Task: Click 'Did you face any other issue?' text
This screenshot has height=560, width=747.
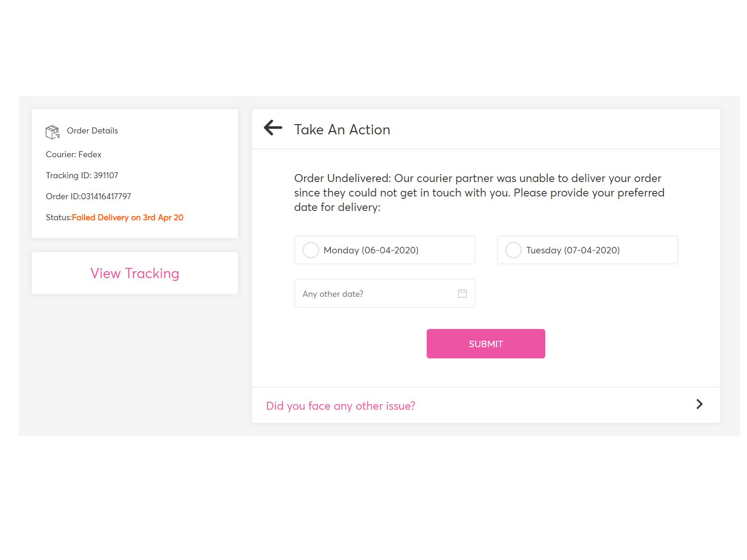Action: [340, 406]
